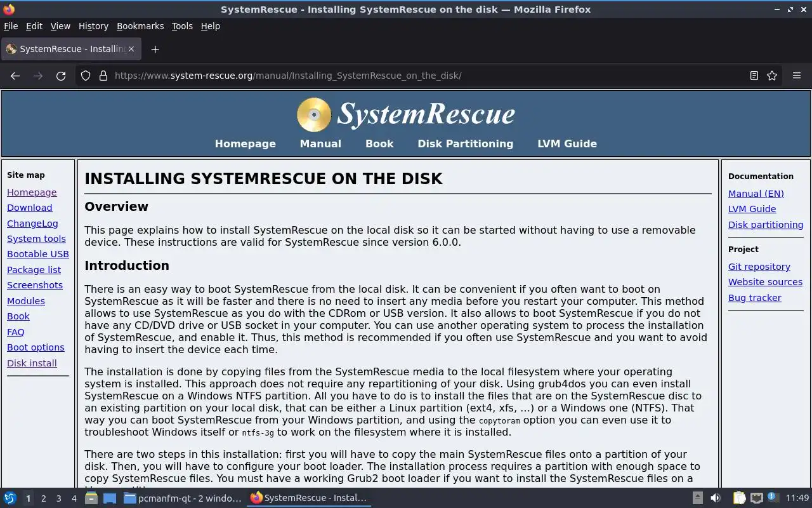Click the SystemRescue disc logo
The image size is (812, 508).
click(314, 114)
